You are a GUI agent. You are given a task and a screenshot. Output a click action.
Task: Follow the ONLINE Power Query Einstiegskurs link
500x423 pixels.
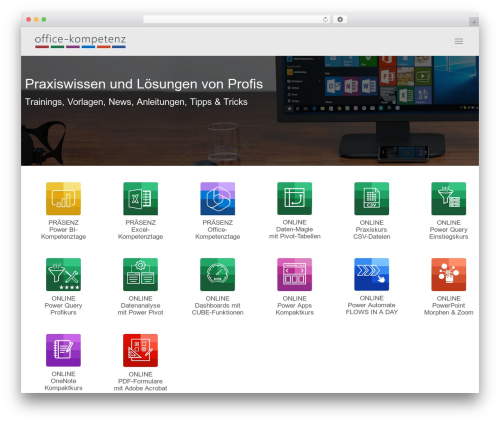448,229
